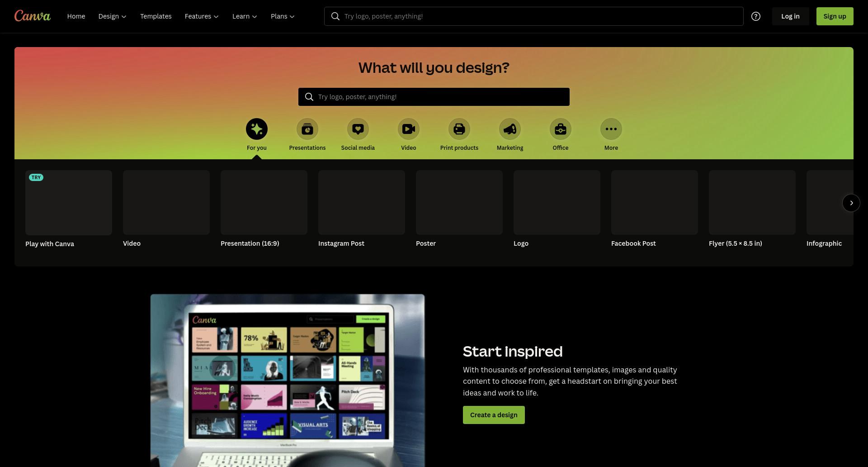Open the More categories ellipsis icon

[x=611, y=129]
